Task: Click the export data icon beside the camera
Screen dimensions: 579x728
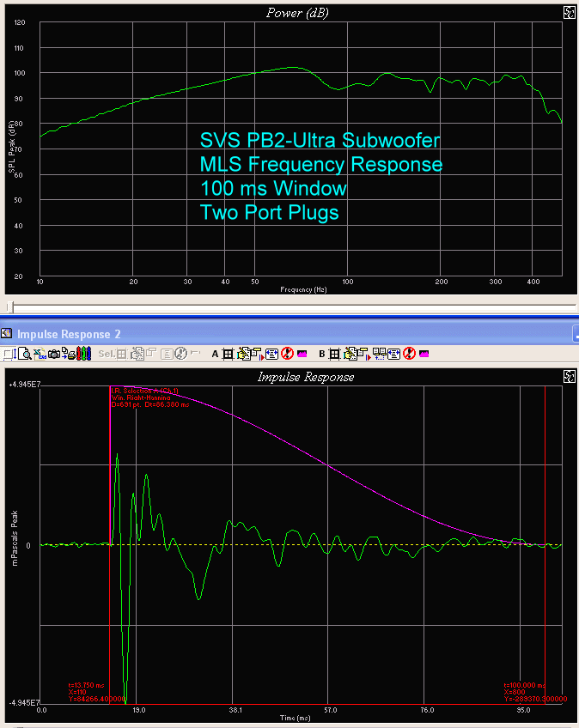Action: (x=40, y=355)
